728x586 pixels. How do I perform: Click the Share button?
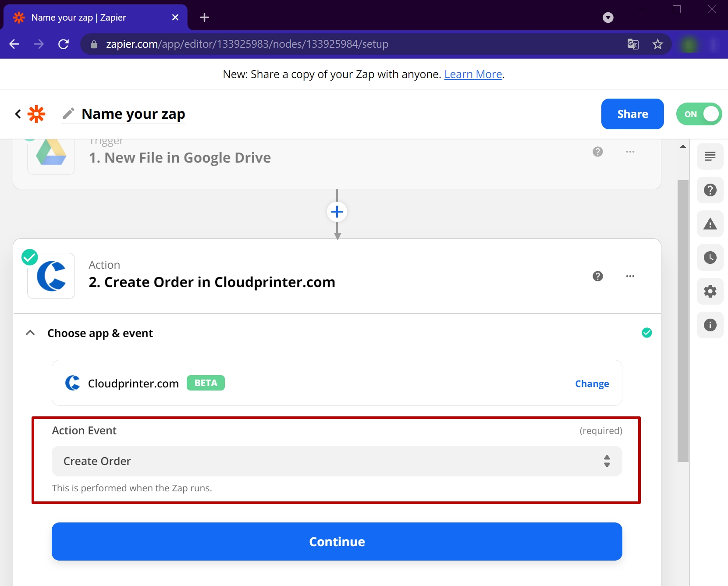632,114
